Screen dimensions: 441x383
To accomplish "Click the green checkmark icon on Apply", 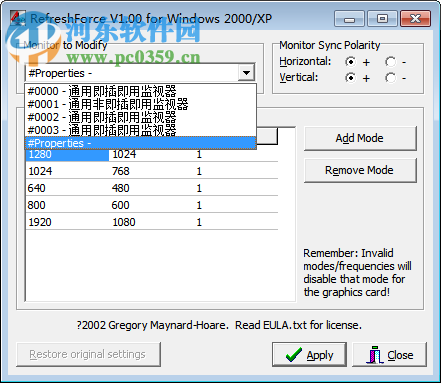I will point(294,355).
